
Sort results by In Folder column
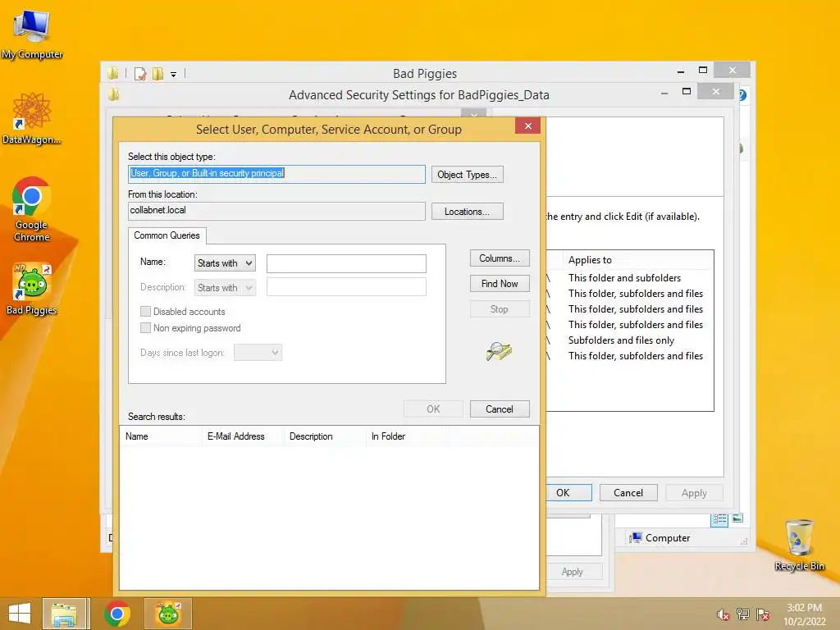coord(407,436)
